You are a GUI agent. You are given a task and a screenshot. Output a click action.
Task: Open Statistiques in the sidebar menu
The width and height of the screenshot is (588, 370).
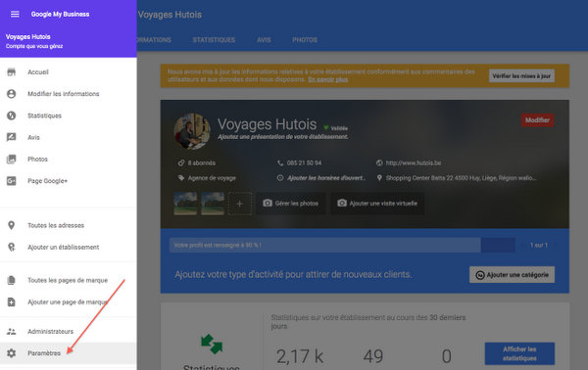tap(69, 116)
